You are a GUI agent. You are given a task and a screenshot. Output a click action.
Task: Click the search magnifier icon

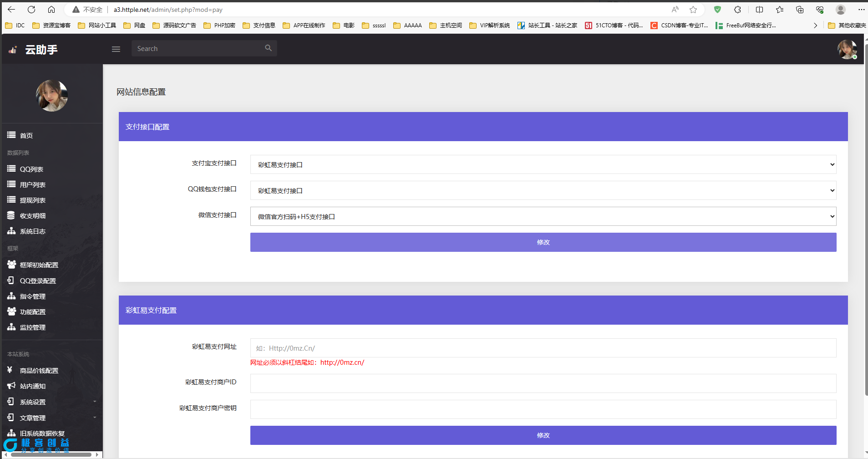coord(268,48)
